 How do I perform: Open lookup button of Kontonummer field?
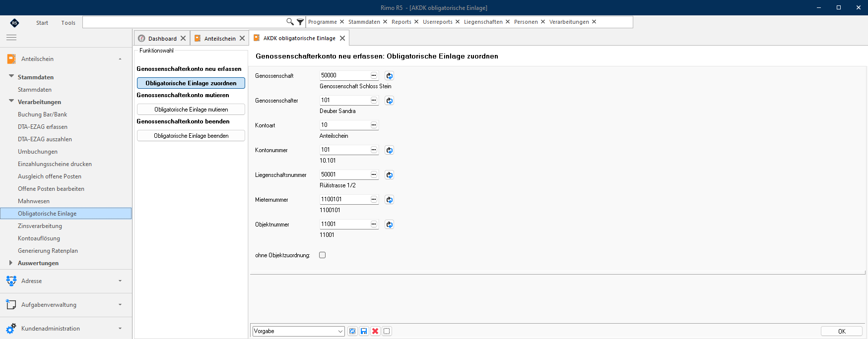(x=374, y=150)
